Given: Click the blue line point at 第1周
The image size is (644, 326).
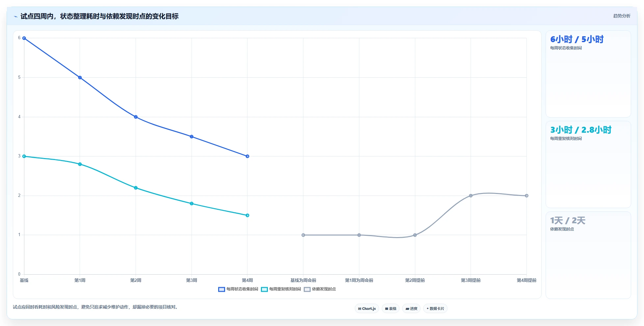Looking at the screenshot, I should pyautogui.click(x=80, y=77).
